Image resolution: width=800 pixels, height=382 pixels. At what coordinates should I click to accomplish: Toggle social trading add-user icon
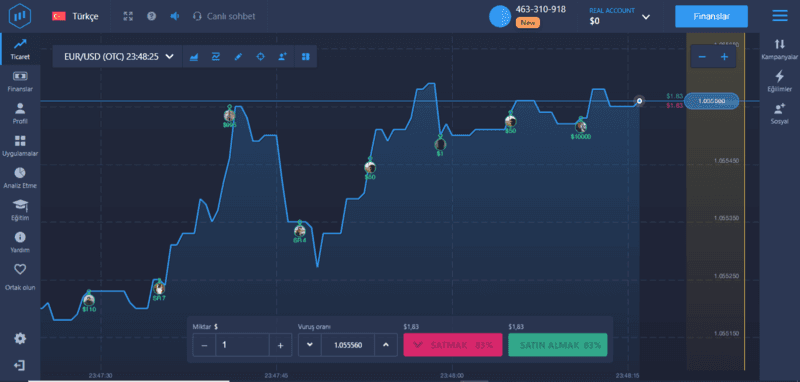coord(283,57)
